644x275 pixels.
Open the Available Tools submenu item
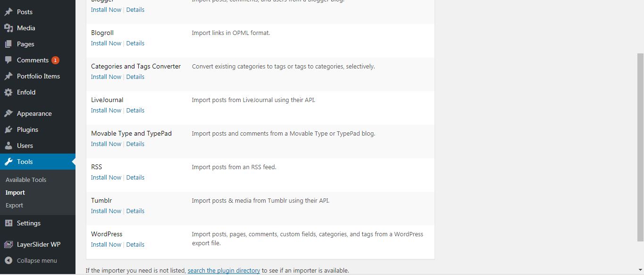coord(26,180)
